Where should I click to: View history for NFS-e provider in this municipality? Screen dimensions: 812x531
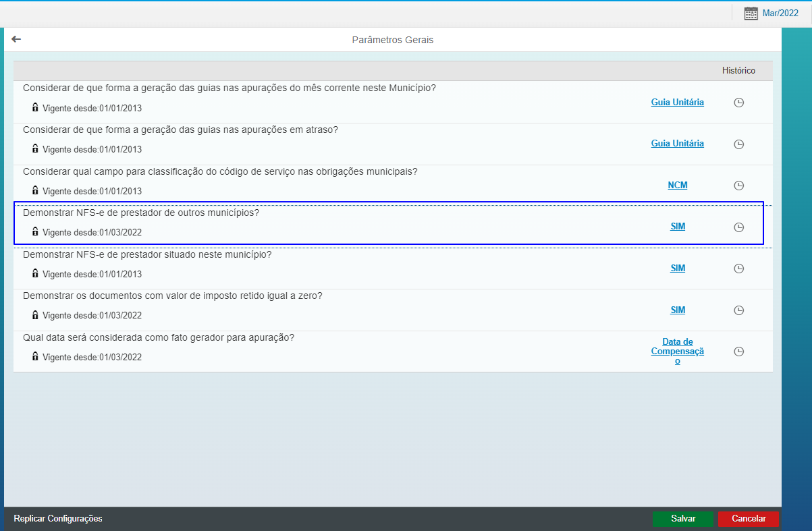coord(738,269)
